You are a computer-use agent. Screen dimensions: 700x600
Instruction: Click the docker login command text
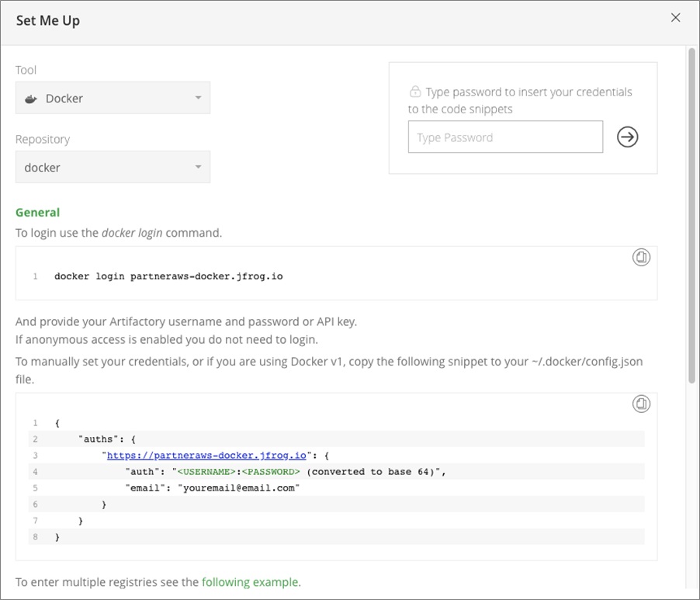point(168,276)
